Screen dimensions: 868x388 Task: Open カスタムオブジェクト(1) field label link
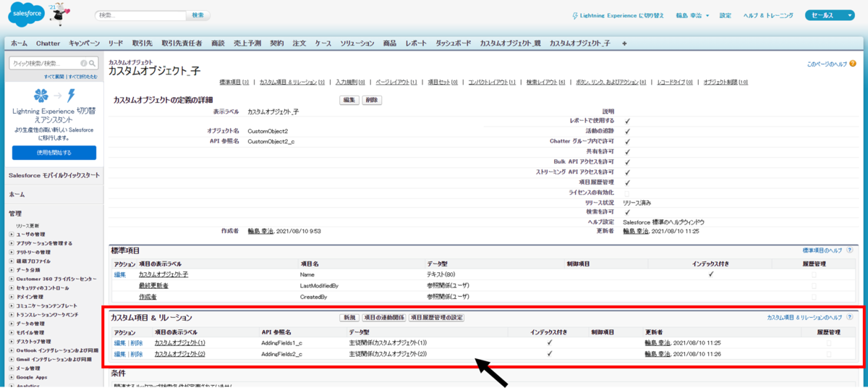[x=179, y=342]
